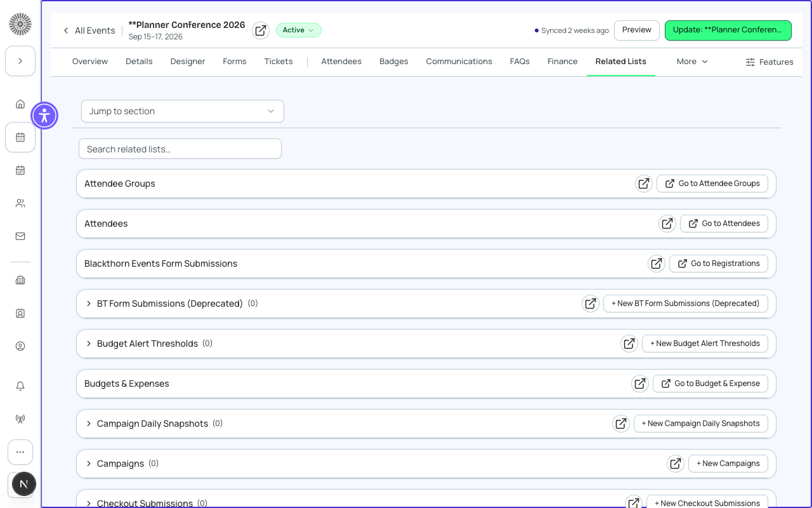Open the building icon in sidebar

(x=20, y=280)
